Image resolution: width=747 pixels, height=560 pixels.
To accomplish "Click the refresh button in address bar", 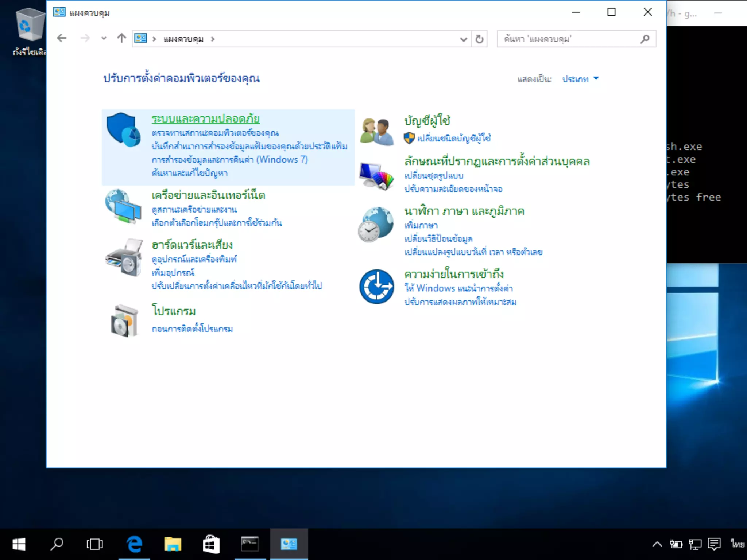I will click(479, 39).
